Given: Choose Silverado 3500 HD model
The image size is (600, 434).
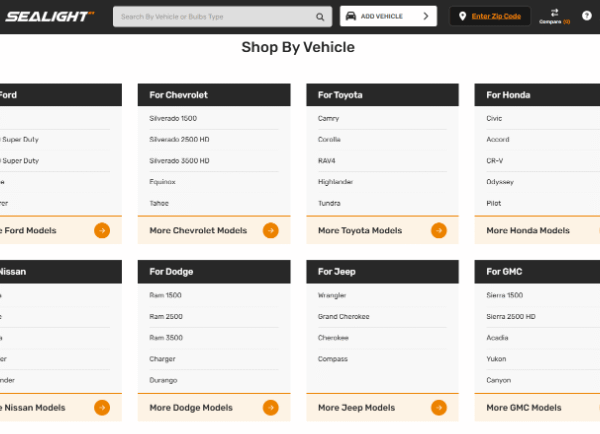Looking at the screenshot, I should [x=179, y=161].
